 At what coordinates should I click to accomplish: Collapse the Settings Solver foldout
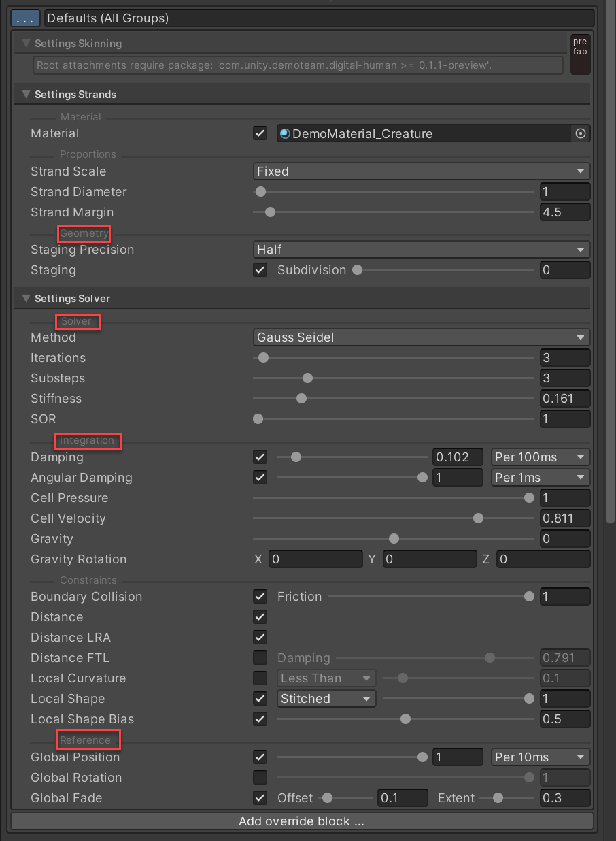pos(26,299)
